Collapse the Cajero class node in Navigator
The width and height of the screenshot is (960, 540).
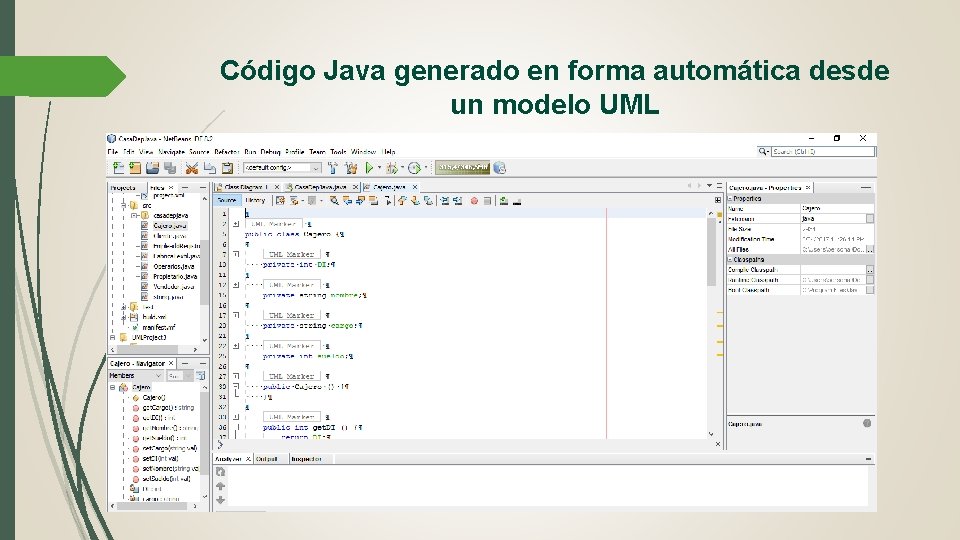coord(113,388)
